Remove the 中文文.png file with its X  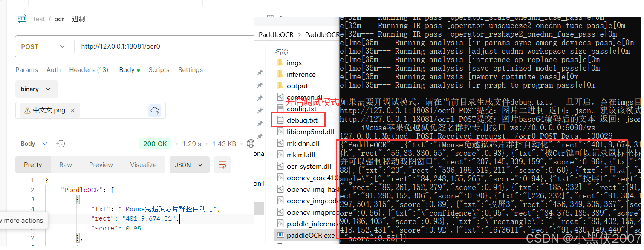(72, 110)
